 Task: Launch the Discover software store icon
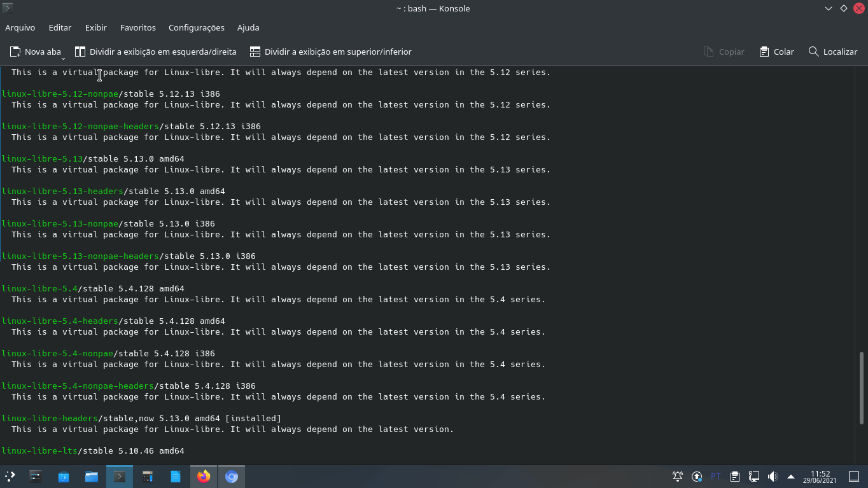[x=63, y=476]
